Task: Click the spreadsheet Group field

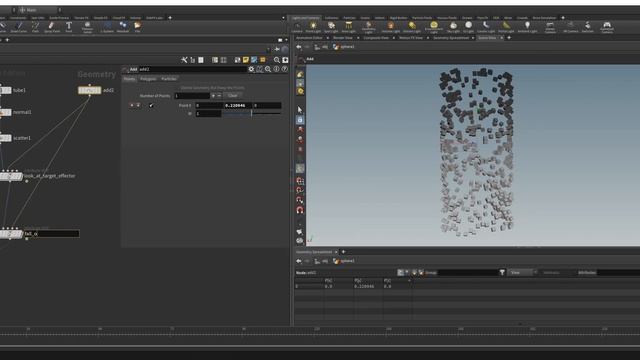Action: click(x=467, y=272)
